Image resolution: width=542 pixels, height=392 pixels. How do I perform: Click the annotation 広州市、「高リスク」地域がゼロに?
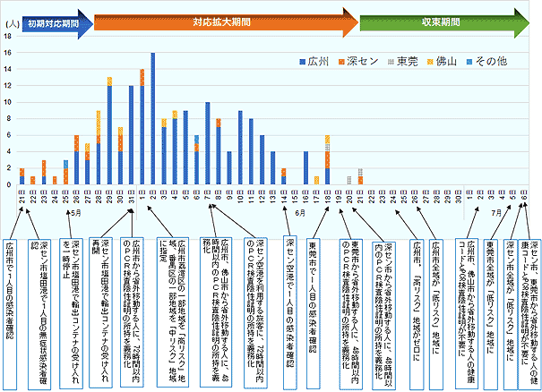pos(416,314)
